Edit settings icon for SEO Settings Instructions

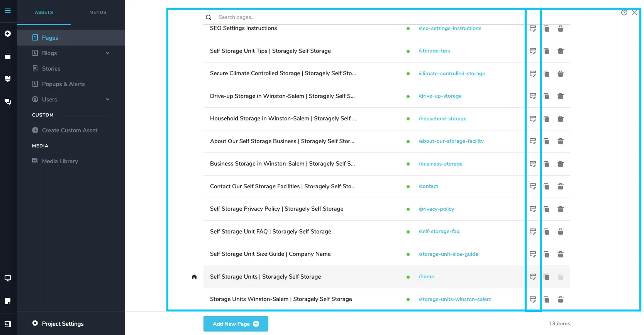[533, 29]
